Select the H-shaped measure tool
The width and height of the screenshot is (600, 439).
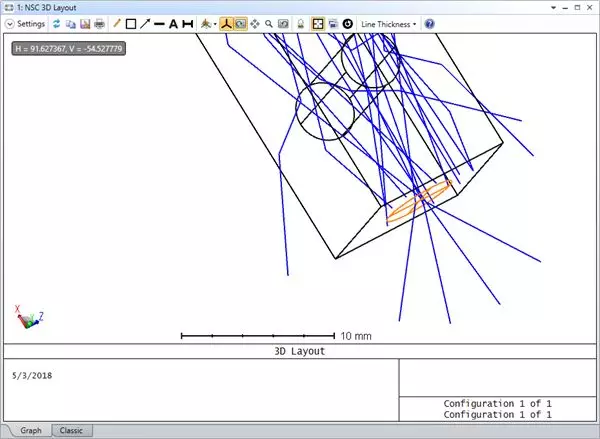coord(187,23)
